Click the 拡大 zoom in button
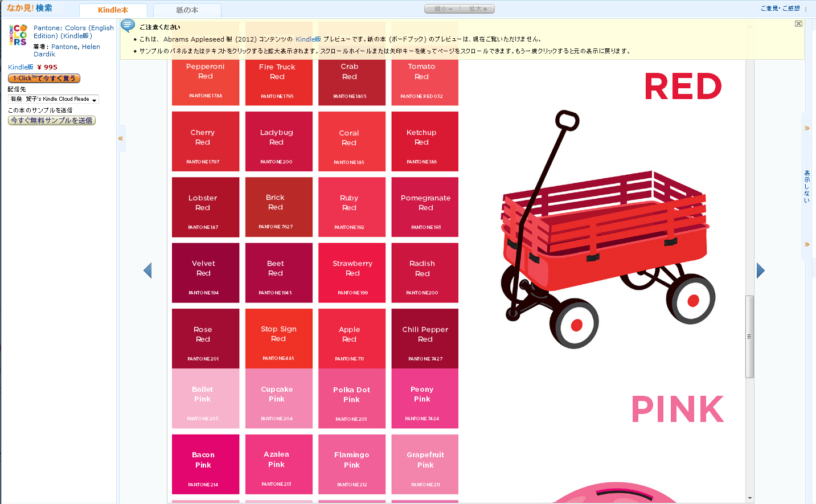Viewport: 816px width, 504px height. tap(478, 9)
